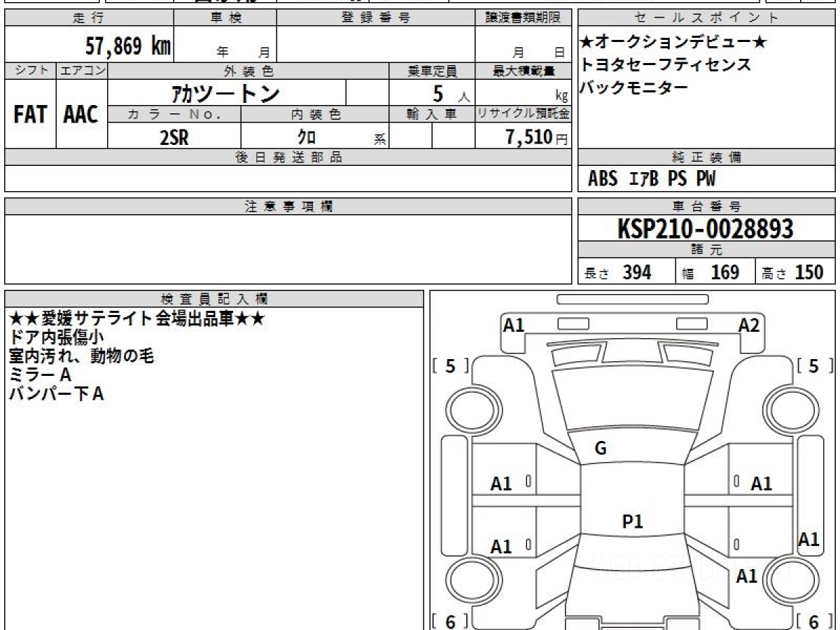The height and width of the screenshot is (630, 840).
Task: Select the recycle deposit 7,510円
Action: pos(537,136)
